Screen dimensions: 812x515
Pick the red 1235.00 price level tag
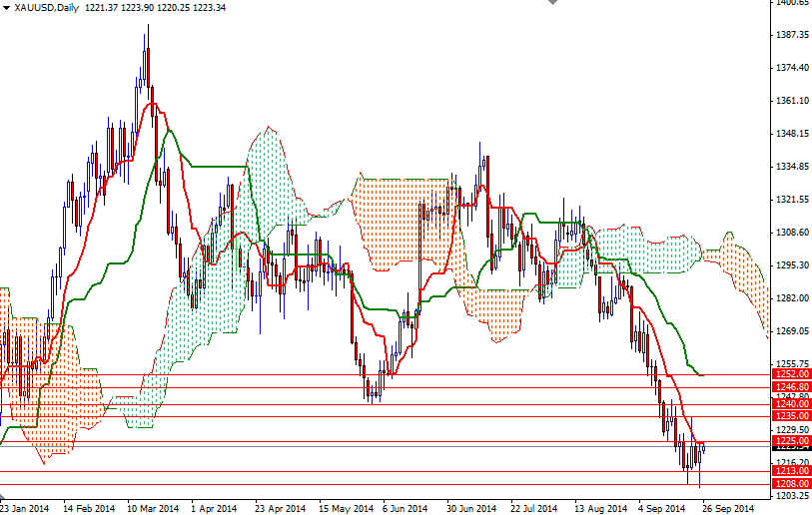coord(792,416)
